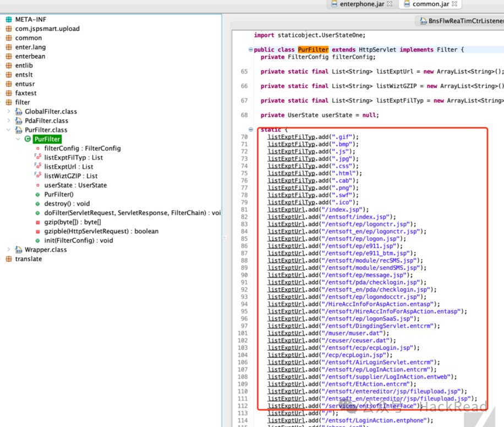504x427 pixels.
Task: Select gzipble(HttpServletRequest) method entry
Action: (101, 231)
